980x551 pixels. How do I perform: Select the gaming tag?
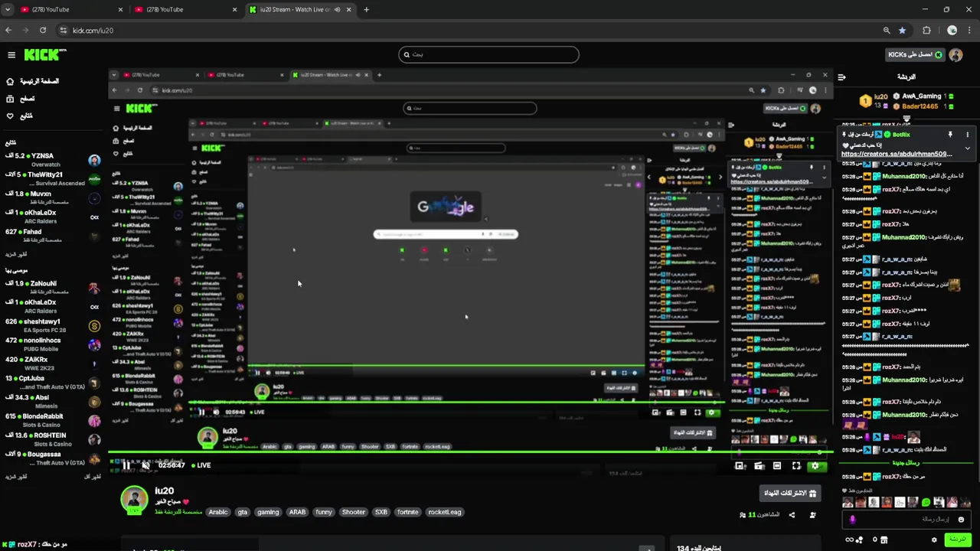[268, 512]
